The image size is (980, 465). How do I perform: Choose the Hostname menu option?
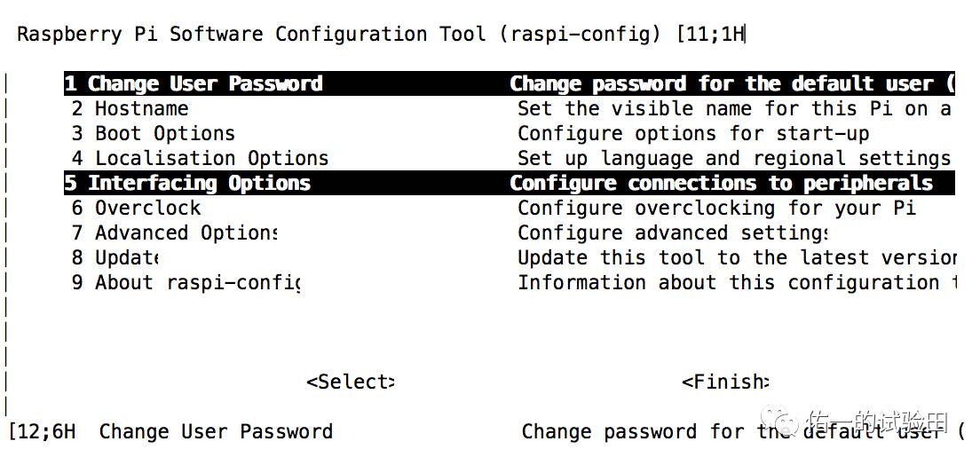[130, 109]
